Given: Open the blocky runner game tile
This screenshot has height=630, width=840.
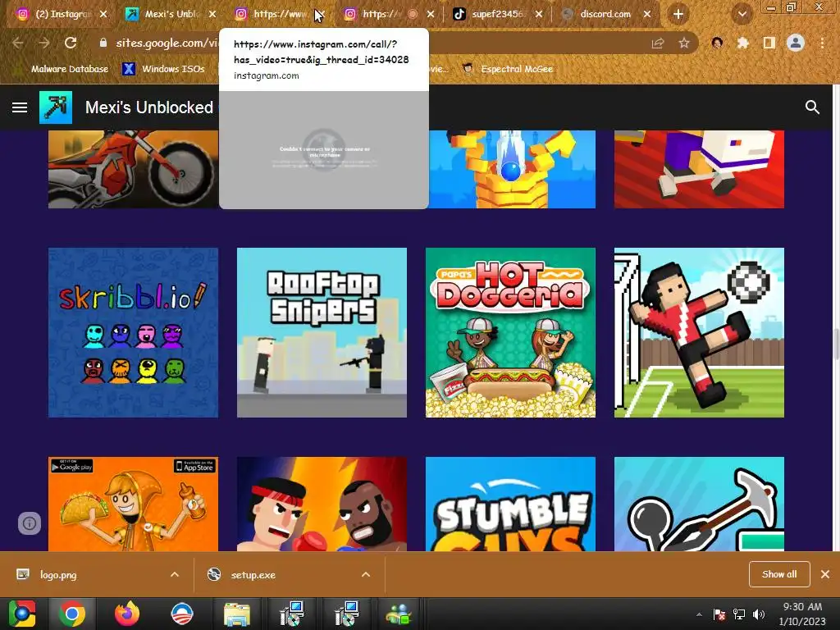Looking at the screenshot, I should [699, 169].
